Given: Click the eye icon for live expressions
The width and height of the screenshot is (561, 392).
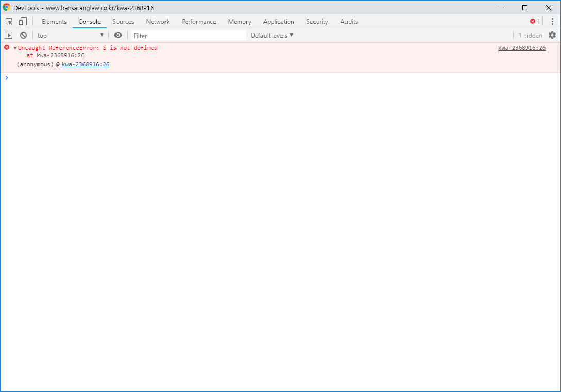Looking at the screenshot, I should point(118,36).
